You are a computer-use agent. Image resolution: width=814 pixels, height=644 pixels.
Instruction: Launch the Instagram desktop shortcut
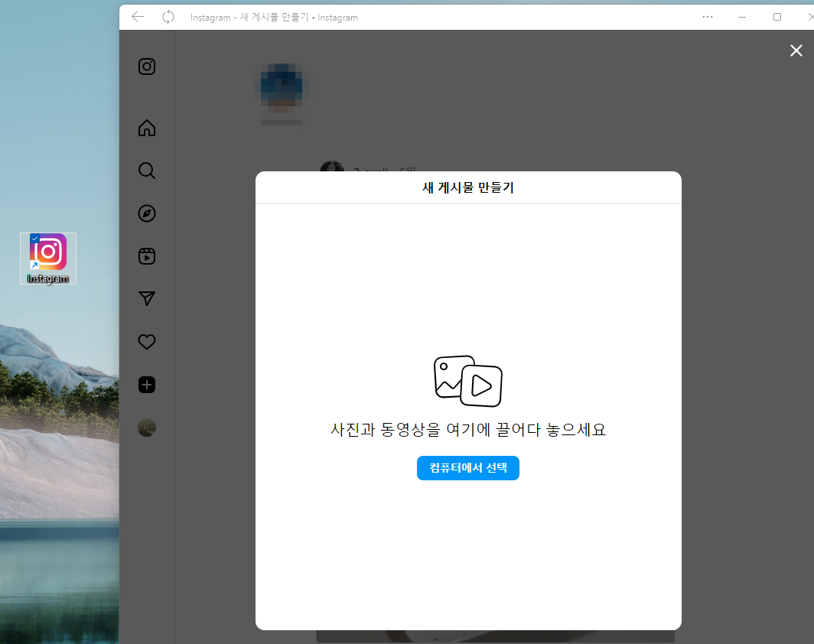point(47,252)
